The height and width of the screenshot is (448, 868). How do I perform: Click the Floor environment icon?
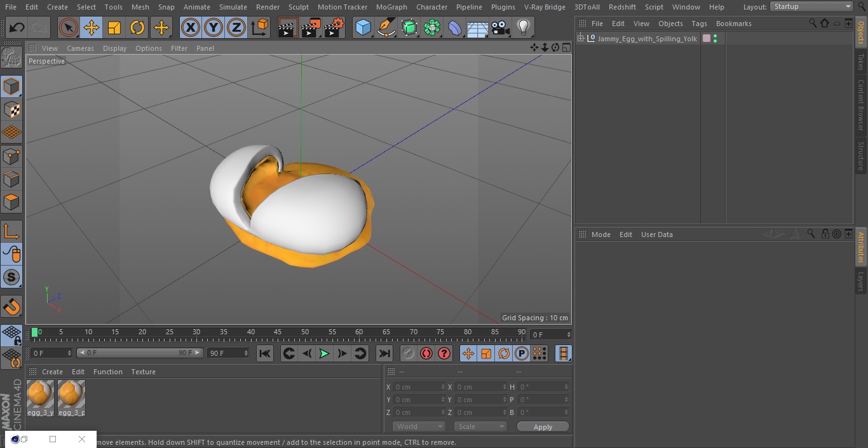tap(478, 27)
